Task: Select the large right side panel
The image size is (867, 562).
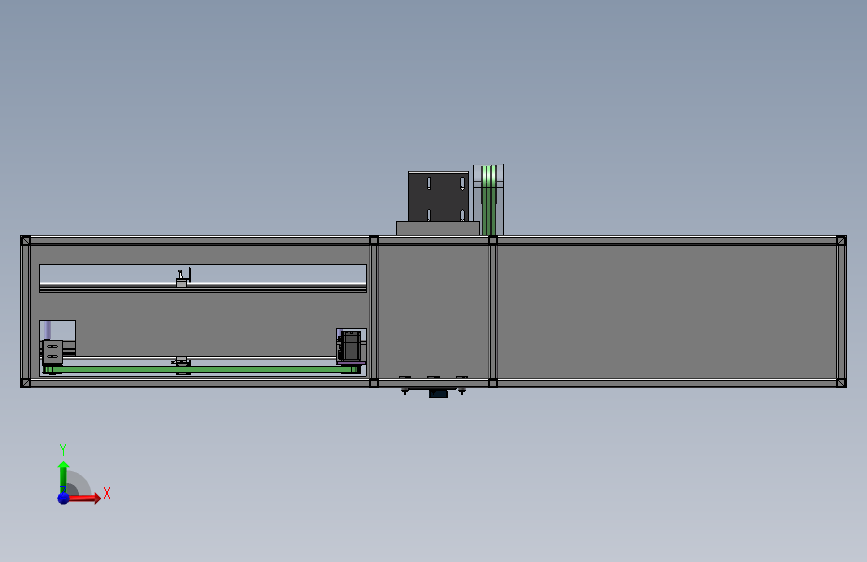Action: tap(667, 312)
